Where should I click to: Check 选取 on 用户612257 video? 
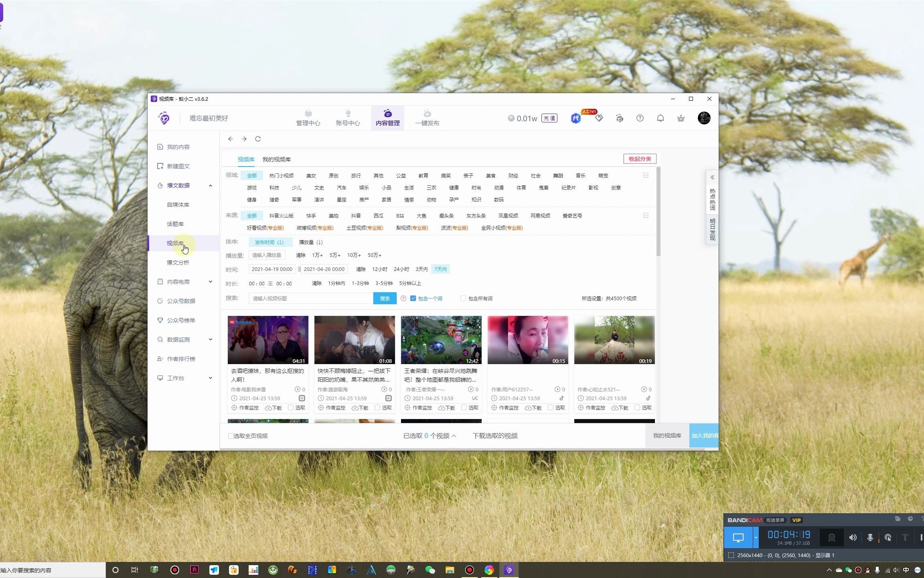[x=551, y=408]
